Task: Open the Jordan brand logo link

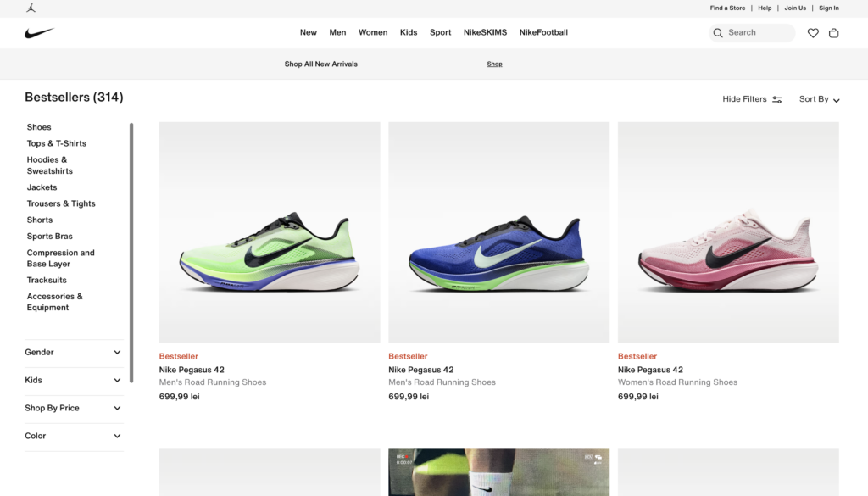Action: point(31,8)
